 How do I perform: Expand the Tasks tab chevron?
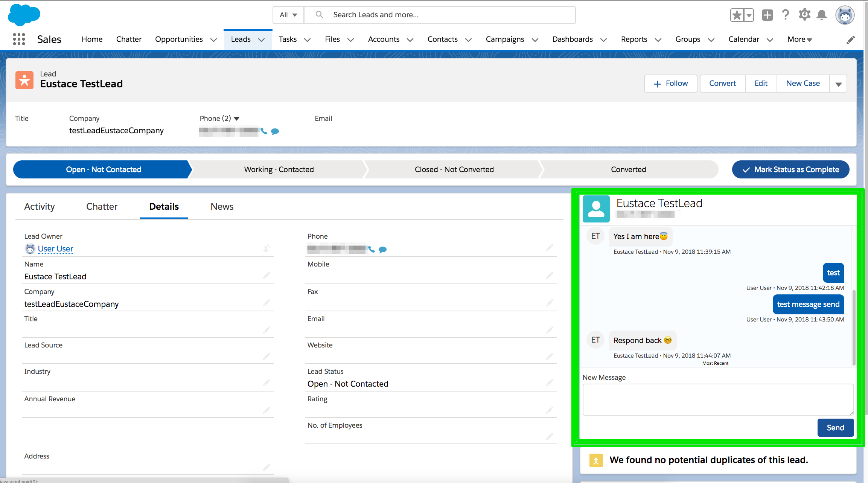[x=307, y=40]
